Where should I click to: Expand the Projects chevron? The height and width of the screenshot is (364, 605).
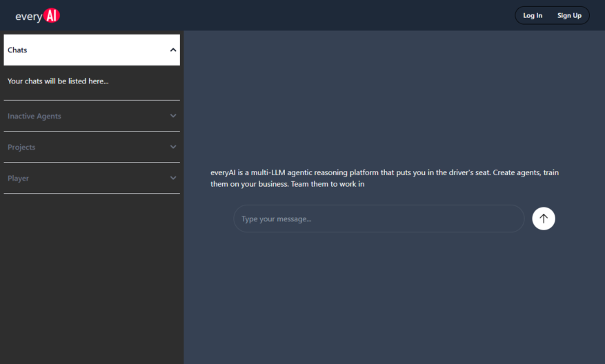coord(173,147)
